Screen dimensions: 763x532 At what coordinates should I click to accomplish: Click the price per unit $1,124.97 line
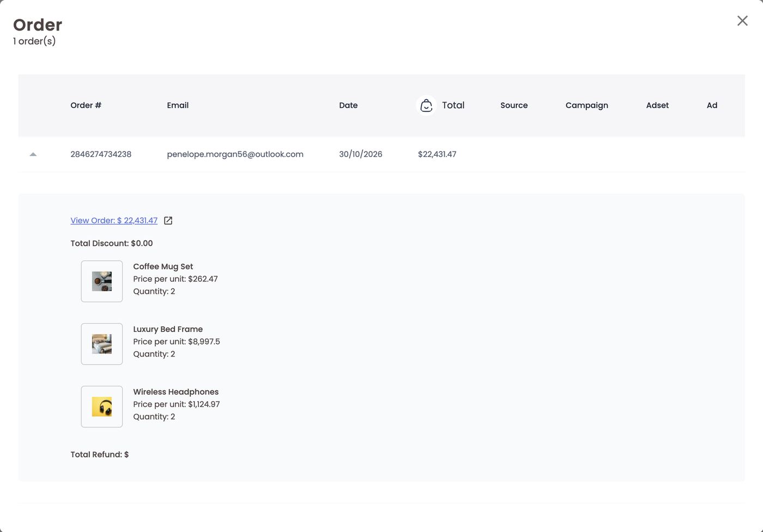(x=177, y=404)
